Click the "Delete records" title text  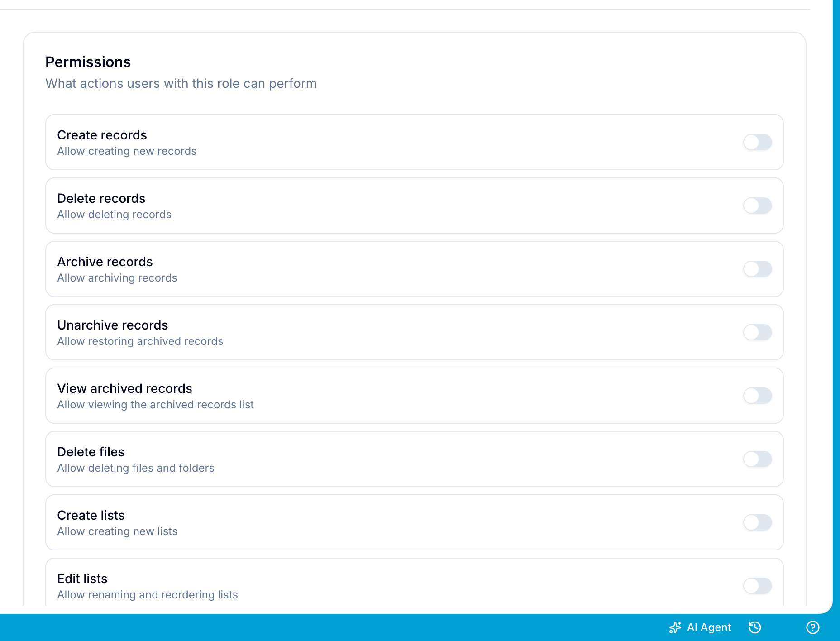(x=101, y=198)
